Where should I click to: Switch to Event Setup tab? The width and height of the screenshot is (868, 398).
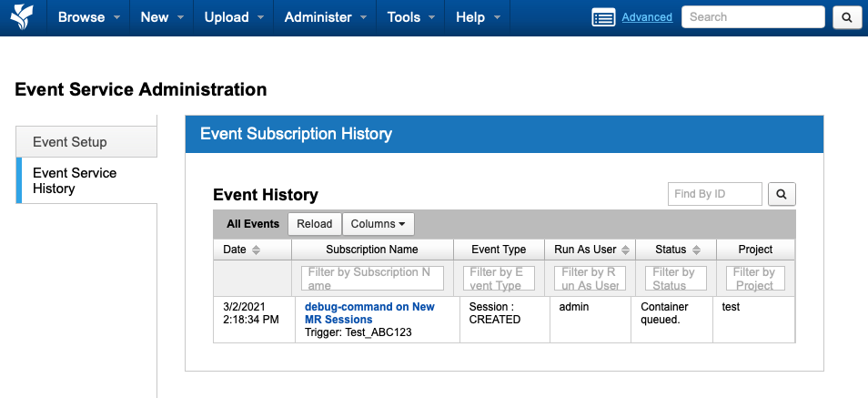click(x=86, y=142)
